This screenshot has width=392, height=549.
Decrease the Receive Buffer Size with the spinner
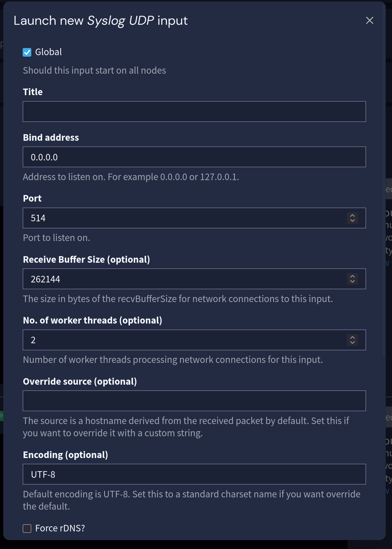pos(352,282)
